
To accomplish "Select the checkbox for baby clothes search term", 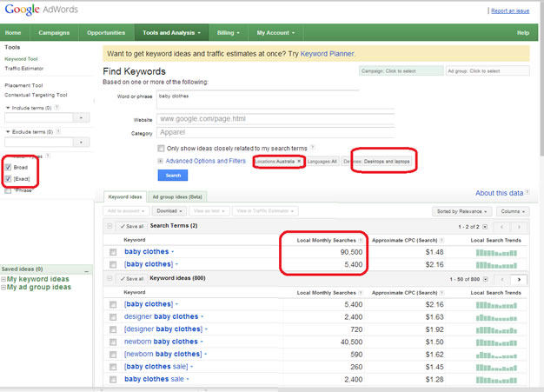I will click(x=113, y=252).
